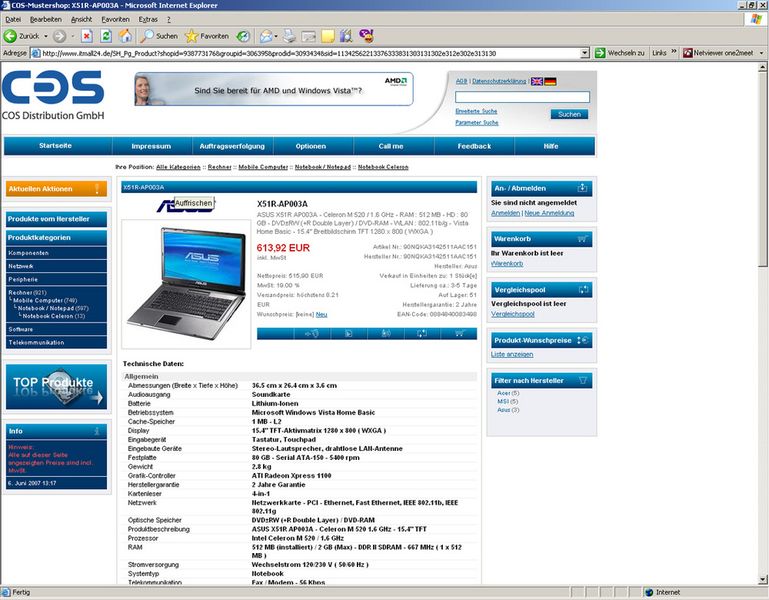
Task: Click Notebook Celeron breadcrumb link
Action: click(x=383, y=167)
